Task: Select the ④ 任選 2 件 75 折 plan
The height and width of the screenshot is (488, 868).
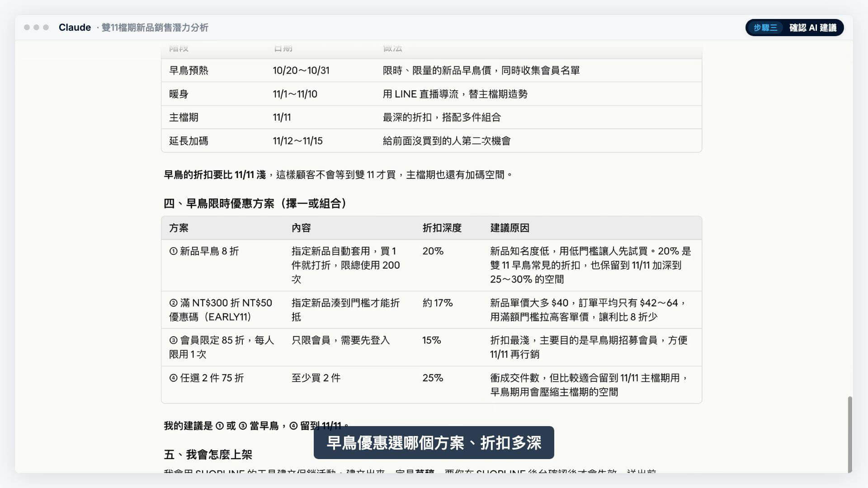Action: click(x=206, y=378)
